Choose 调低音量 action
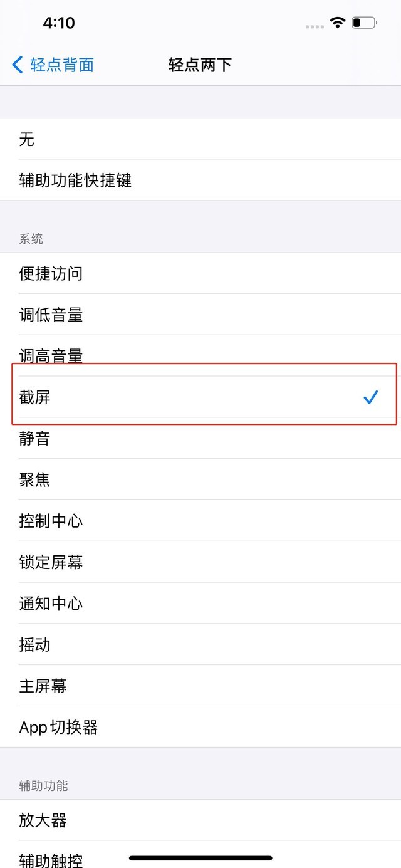This screenshot has width=401, height=868. (x=200, y=315)
